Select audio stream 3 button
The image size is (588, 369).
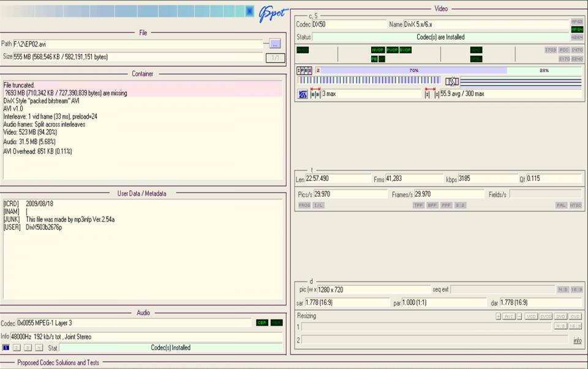tap(28, 348)
